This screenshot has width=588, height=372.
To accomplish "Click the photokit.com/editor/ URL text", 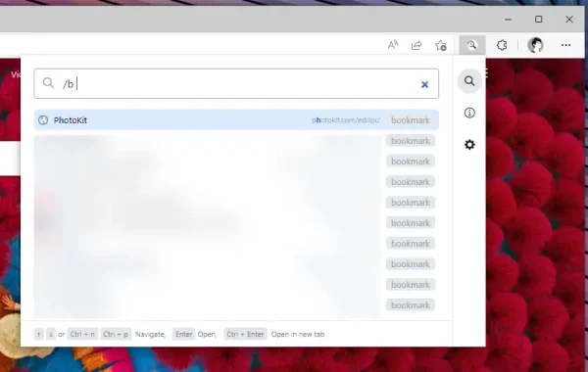I will click(346, 120).
